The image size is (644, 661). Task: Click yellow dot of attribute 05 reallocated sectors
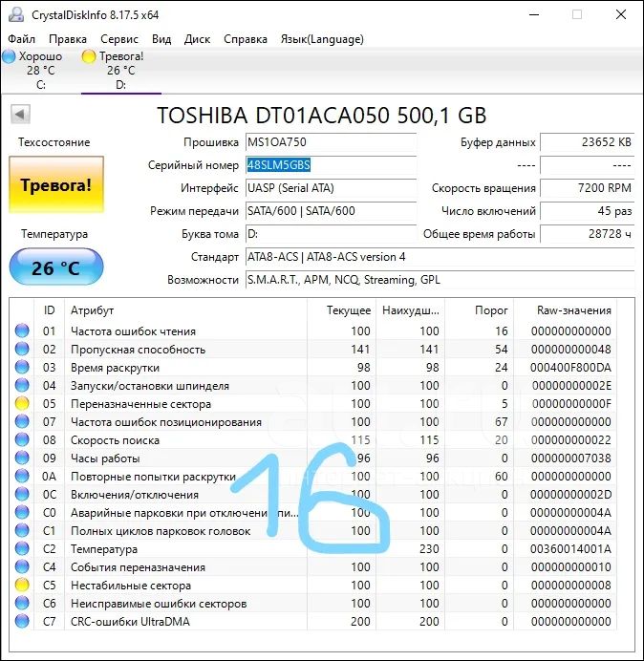(x=22, y=403)
